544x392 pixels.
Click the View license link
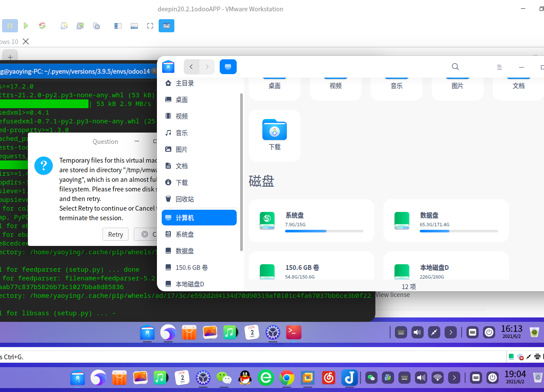point(393,295)
